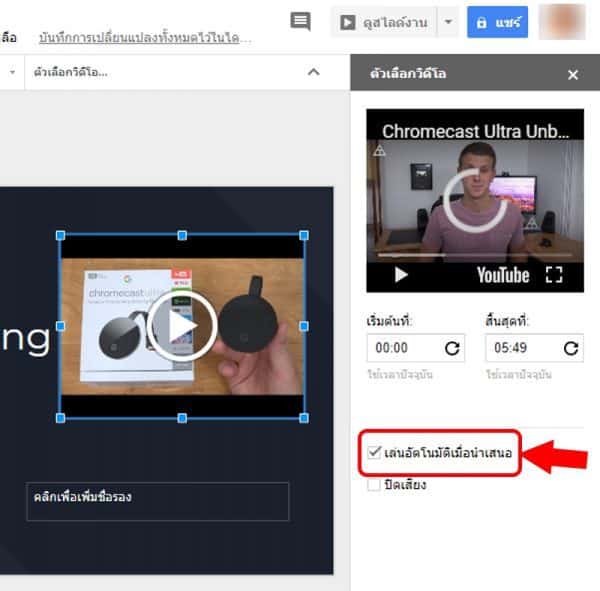
Task: Reset end time with refresh icon
Action: pos(571,348)
